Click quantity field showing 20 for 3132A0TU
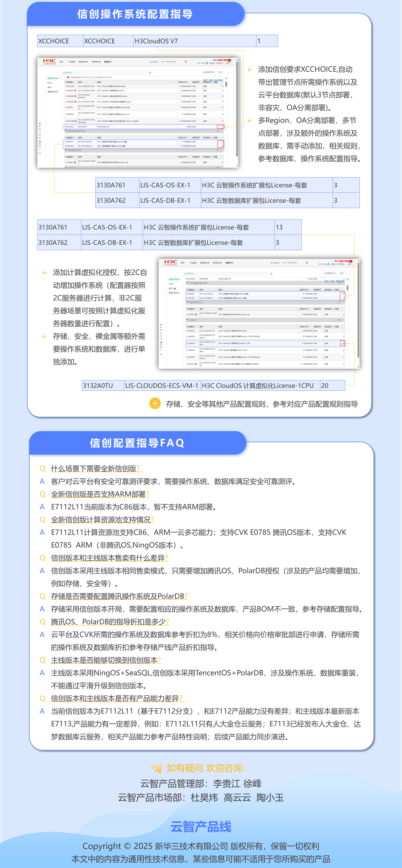Screen dimensions: 402x868 click(342, 343)
